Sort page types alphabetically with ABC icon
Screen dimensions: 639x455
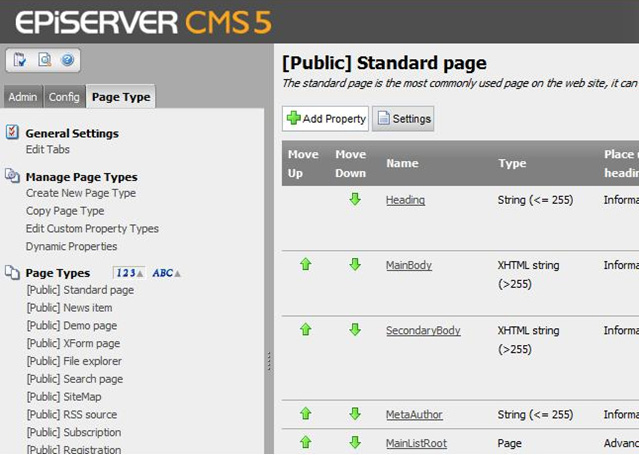coord(165,273)
